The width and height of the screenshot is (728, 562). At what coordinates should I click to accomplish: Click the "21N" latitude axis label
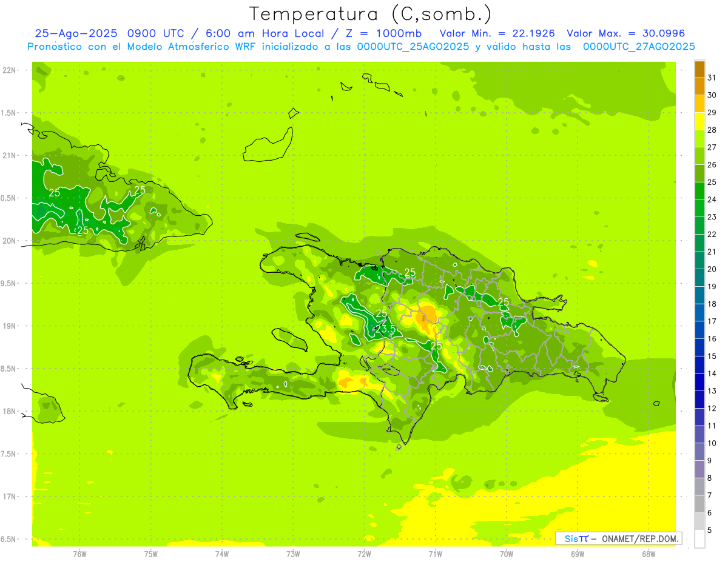tap(8, 156)
